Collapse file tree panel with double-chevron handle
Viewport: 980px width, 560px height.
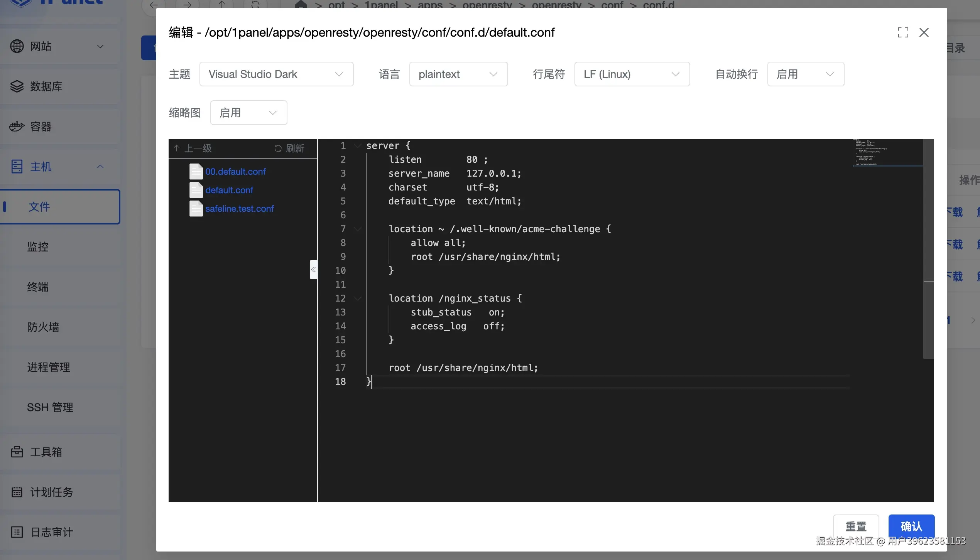tap(313, 270)
